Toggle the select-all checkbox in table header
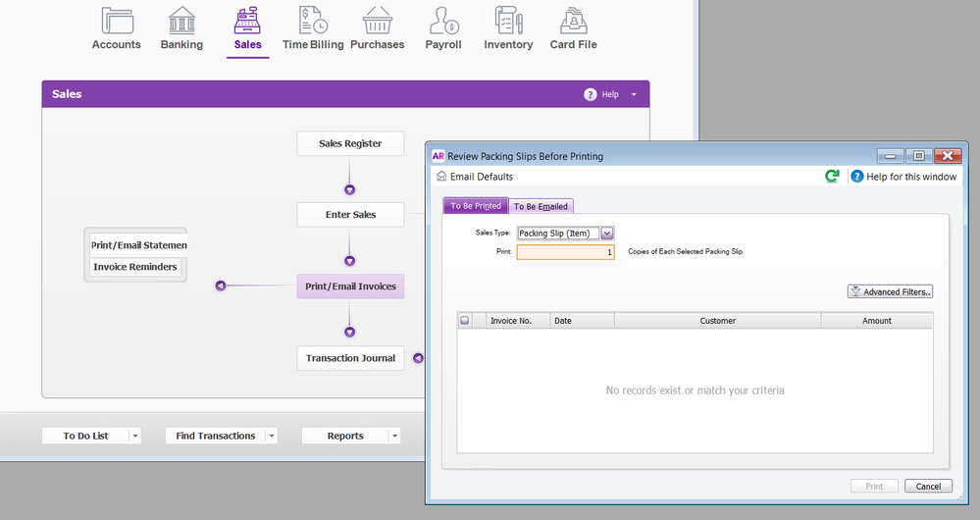The width and height of the screenshot is (980, 520). (465, 321)
